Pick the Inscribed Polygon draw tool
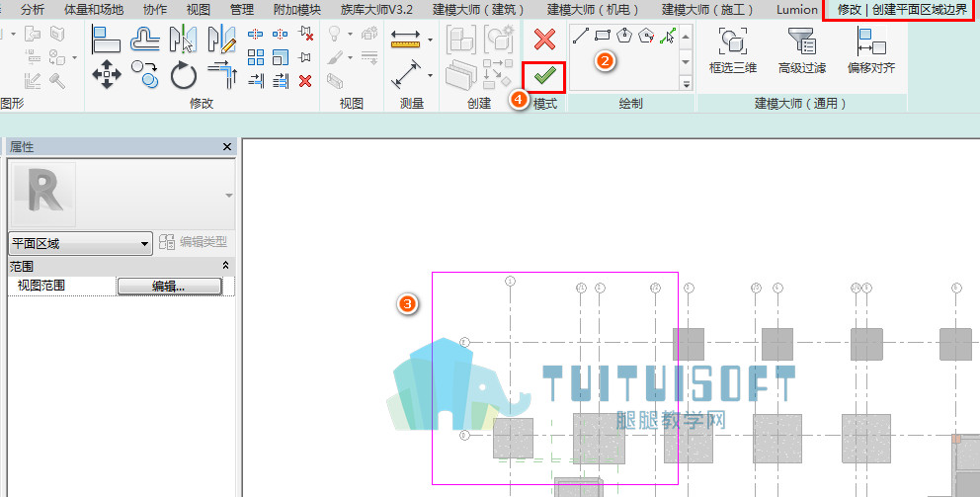The width and height of the screenshot is (980, 497). (624, 36)
